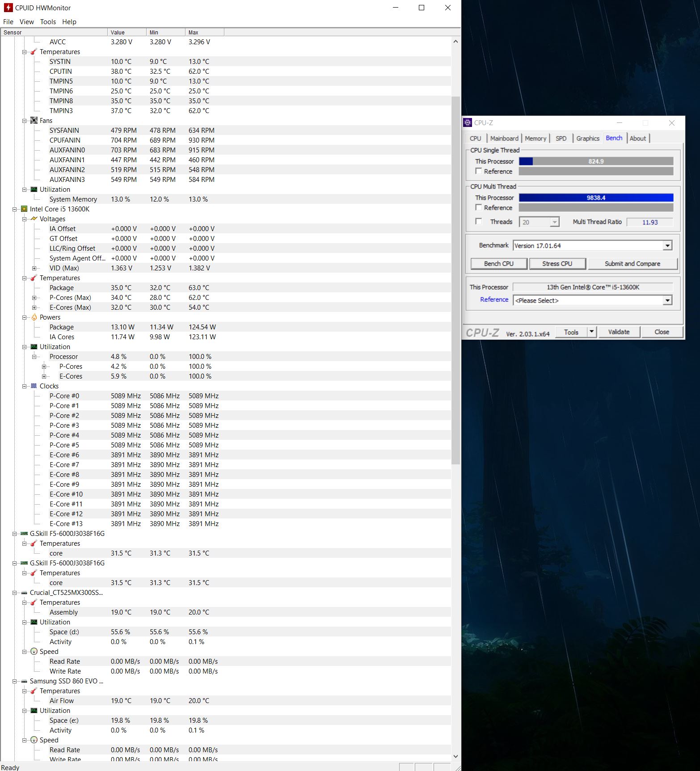This screenshot has height=771, width=700.
Task: Switch to the Memory tab in CPU-Z
Action: 536,139
